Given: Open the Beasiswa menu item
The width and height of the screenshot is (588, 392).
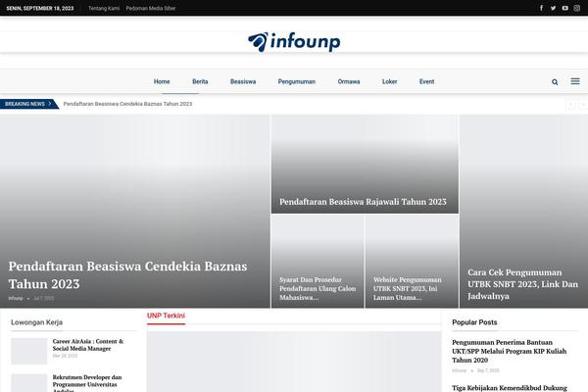Looking at the screenshot, I should click(x=243, y=81).
